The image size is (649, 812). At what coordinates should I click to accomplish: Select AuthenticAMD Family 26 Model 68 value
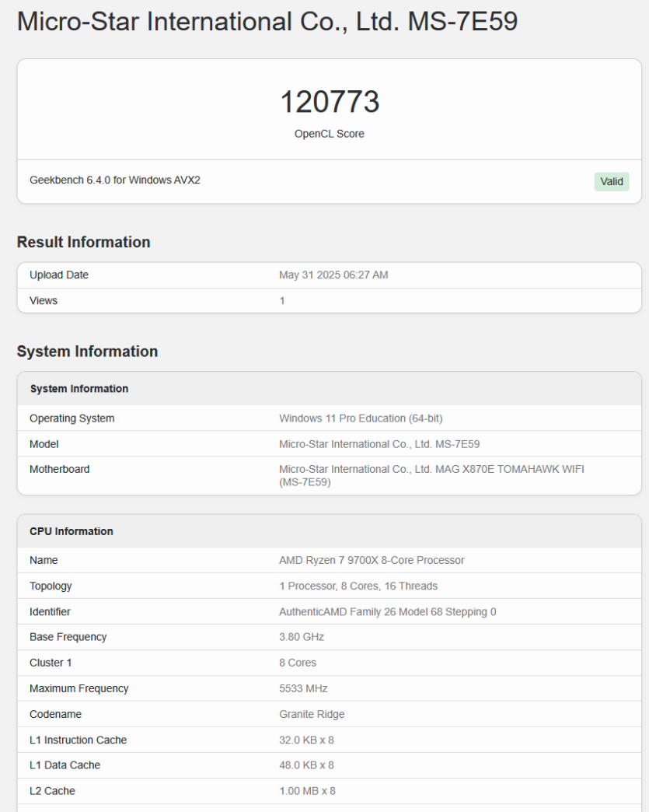click(x=388, y=612)
